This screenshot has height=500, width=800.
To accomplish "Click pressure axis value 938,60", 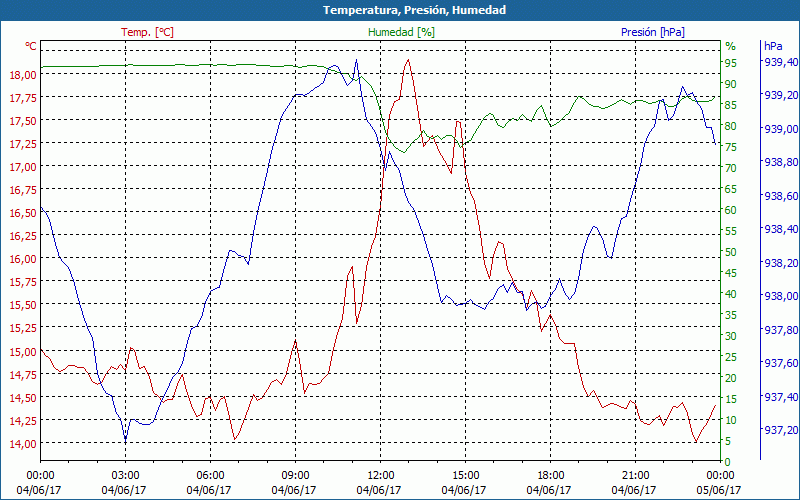I will tap(780, 195).
